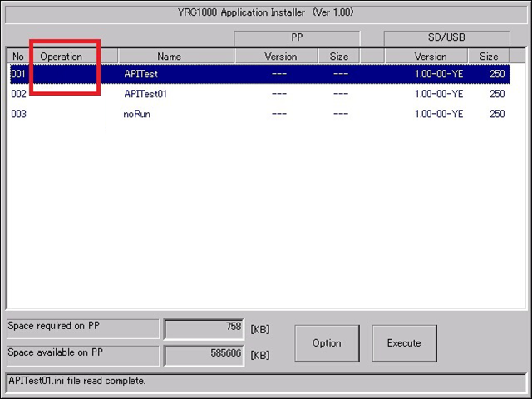Click the No column header
The image size is (532, 399).
[x=18, y=57]
